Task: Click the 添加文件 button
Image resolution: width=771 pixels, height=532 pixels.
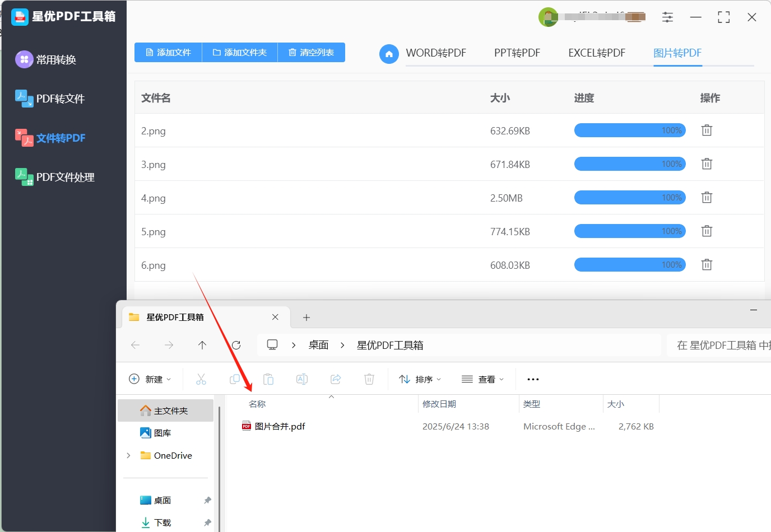Action: coord(168,53)
